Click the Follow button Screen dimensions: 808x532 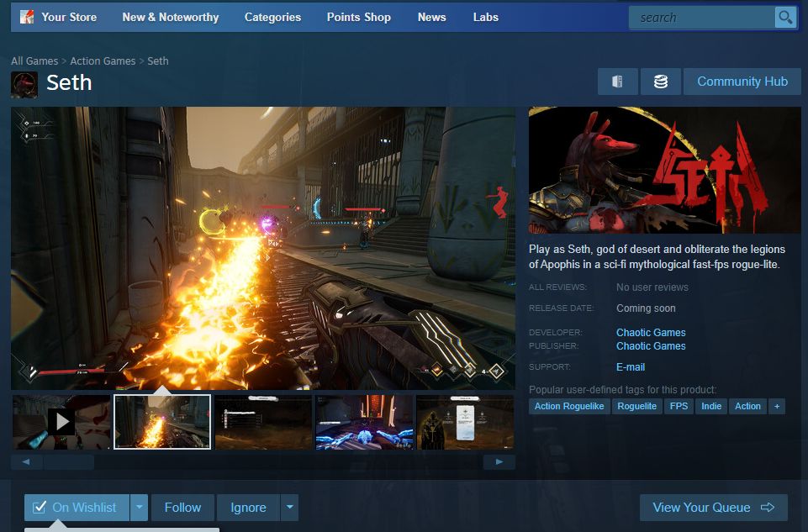tap(183, 508)
